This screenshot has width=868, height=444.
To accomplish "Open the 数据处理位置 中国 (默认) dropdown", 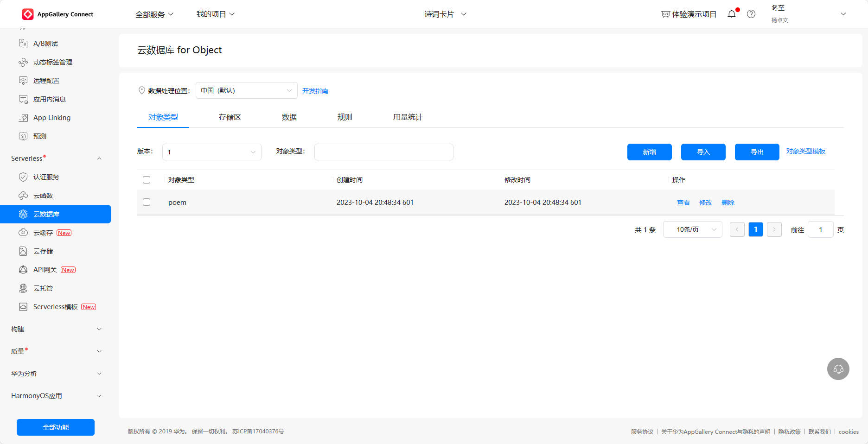I will tap(247, 90).
